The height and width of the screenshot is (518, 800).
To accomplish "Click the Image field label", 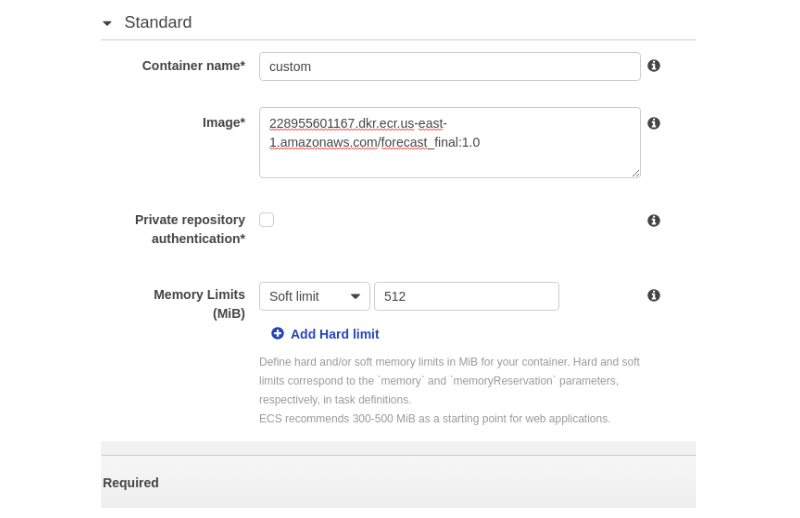I will 223,123.
